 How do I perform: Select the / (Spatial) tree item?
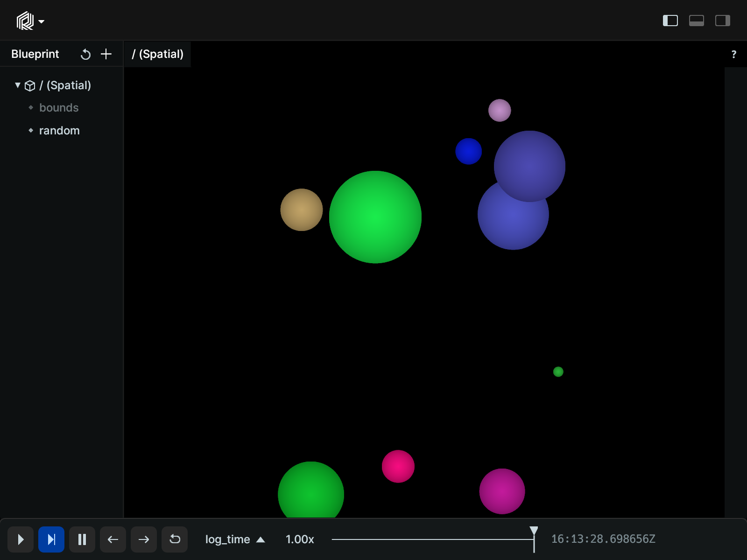click(x=65, y=85)
